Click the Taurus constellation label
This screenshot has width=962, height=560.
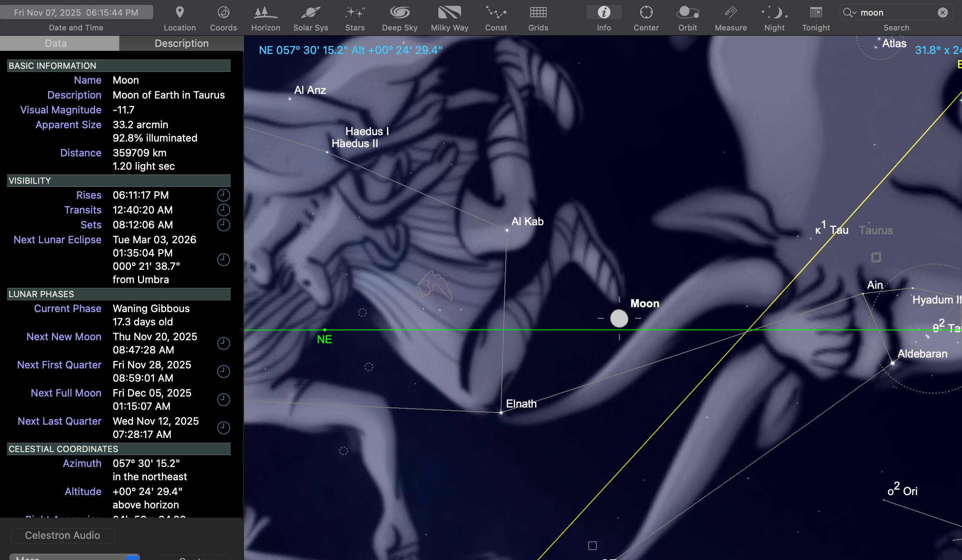pos(876,230)
